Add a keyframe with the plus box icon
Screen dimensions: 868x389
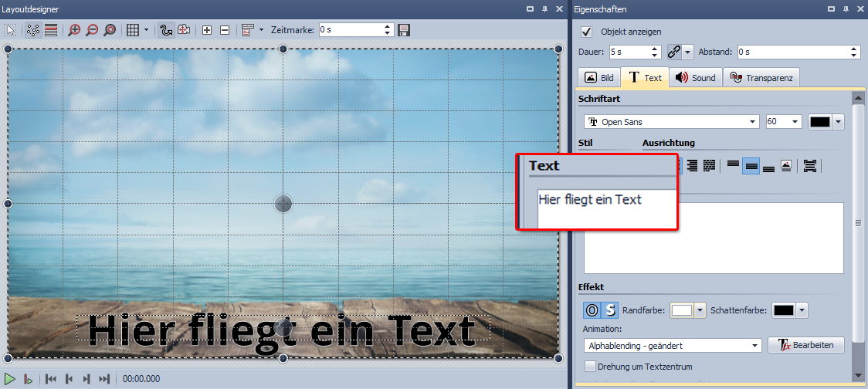pyautogui.click(x=207, y=30)
